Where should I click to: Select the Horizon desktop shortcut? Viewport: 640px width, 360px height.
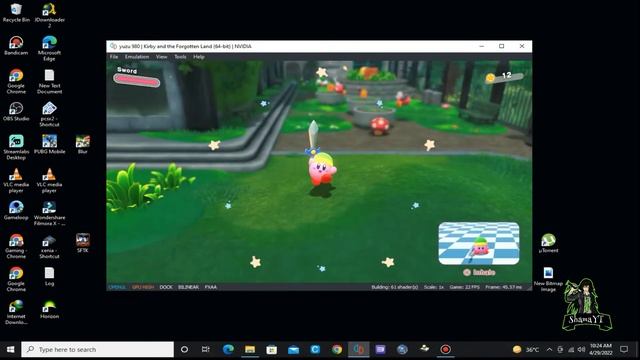coord(49,309)
